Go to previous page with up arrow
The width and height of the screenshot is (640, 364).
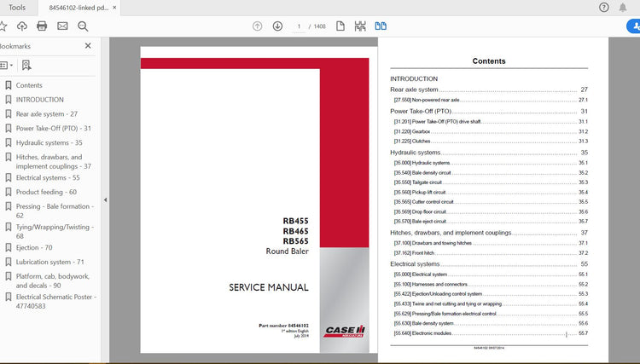click(x=257, y=26)
